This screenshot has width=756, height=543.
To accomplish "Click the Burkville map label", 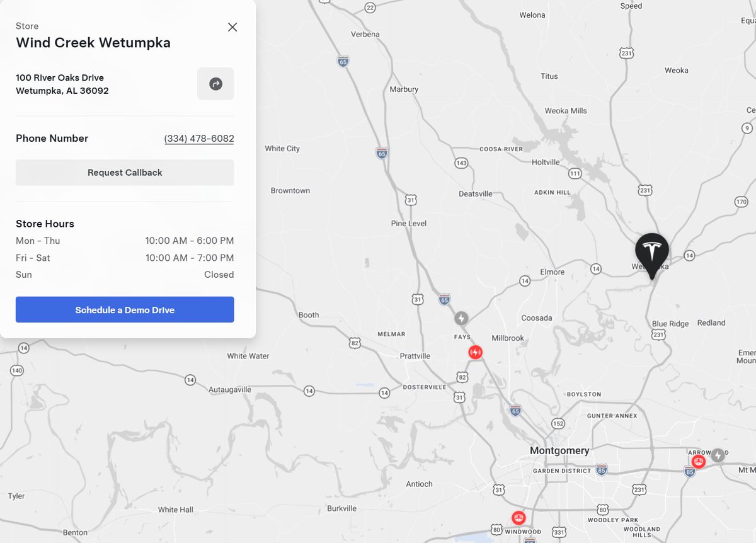I will click(341, 508).
